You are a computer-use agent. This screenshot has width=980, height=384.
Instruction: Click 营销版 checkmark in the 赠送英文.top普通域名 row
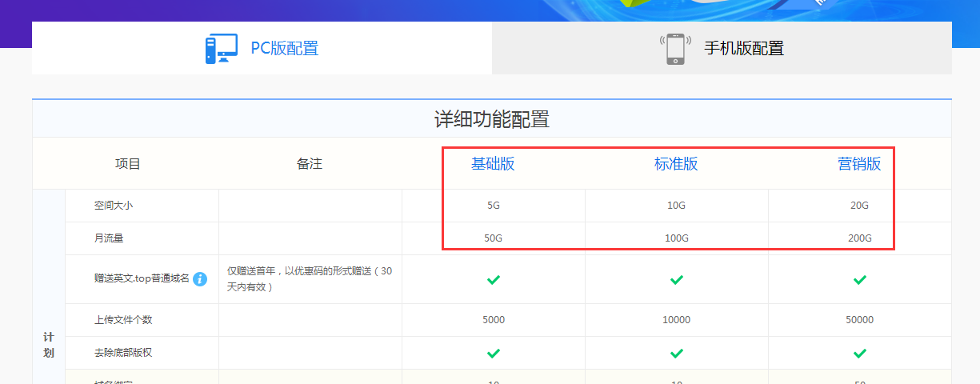tap(860, 279)
